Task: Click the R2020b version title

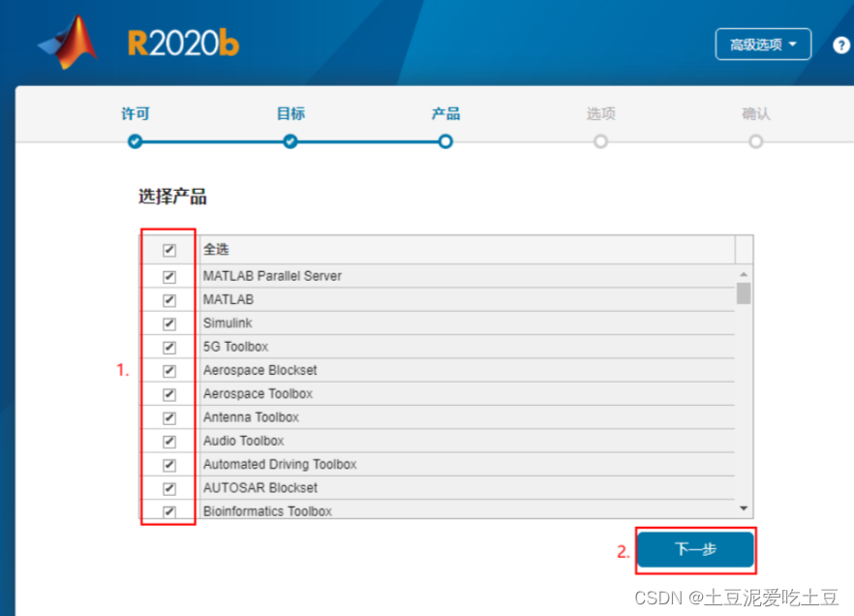Action: 183,43
